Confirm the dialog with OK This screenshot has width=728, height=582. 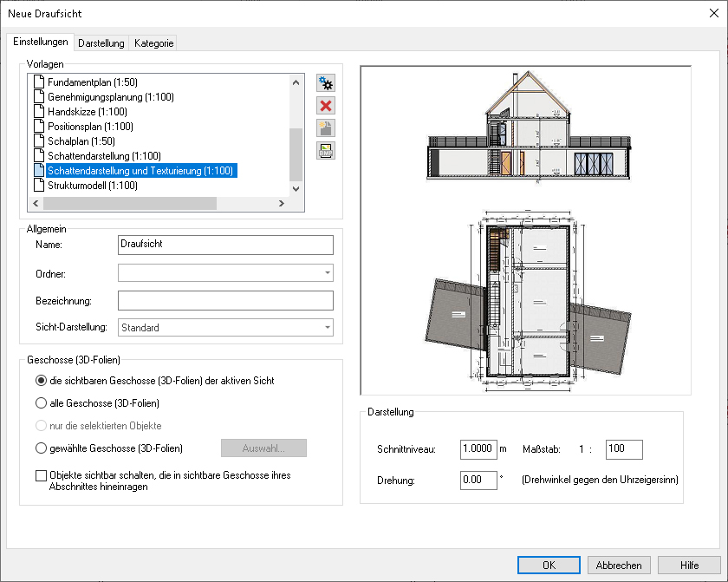coord(549,566)
